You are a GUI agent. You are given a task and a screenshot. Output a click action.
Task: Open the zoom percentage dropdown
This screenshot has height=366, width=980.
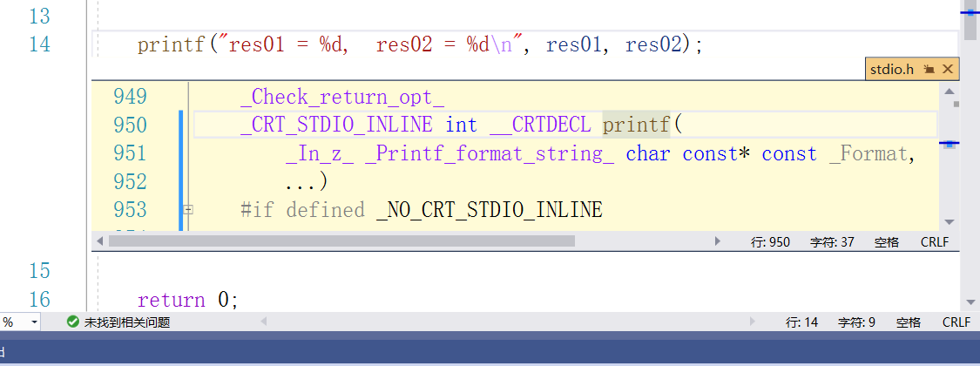click(34, 322)
